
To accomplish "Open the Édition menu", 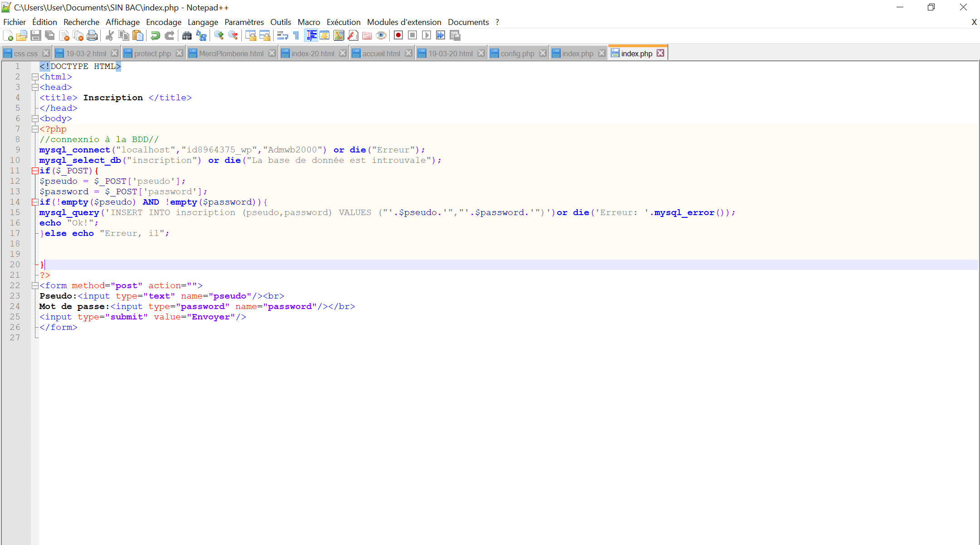I will pyautogui.click(x=44, y=22).
